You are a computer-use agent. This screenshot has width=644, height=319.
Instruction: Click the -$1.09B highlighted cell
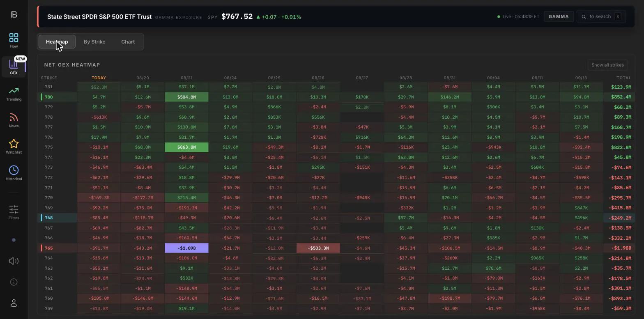(186, 248)
